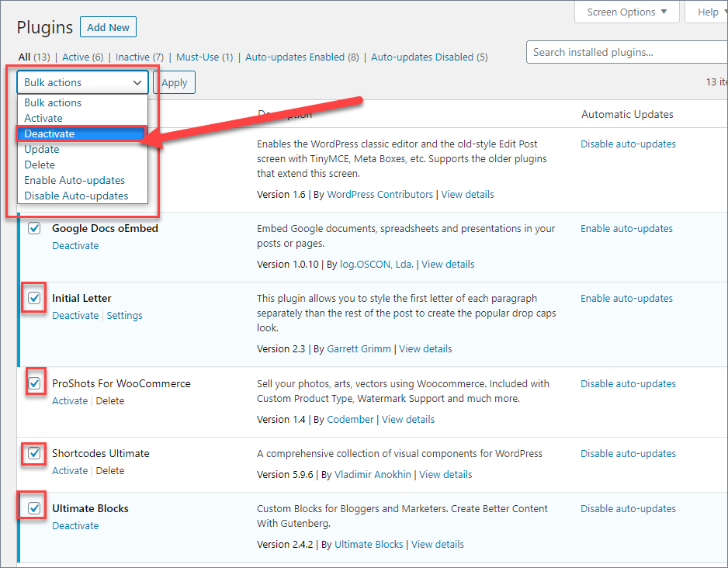Enable auto-updates for Google Docs oEmbed
The height and width of the screenshot is (568, 728).
coord(626,228)
